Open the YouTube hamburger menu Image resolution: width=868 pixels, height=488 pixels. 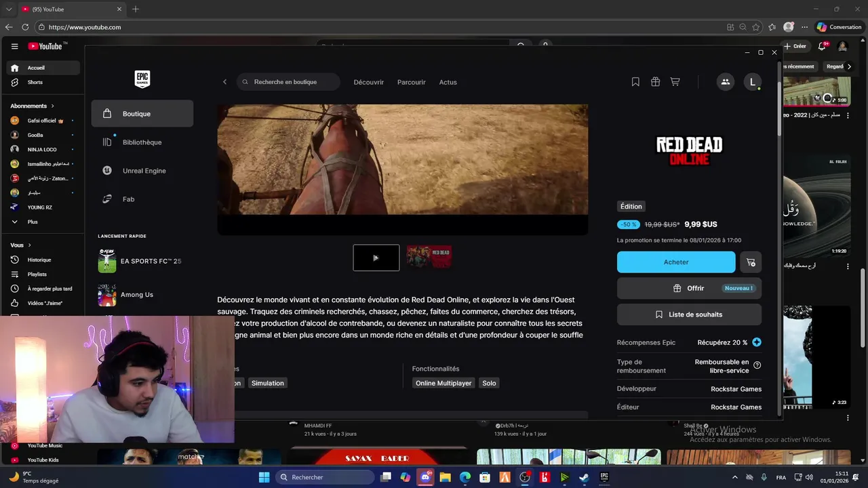pos(14,46)
